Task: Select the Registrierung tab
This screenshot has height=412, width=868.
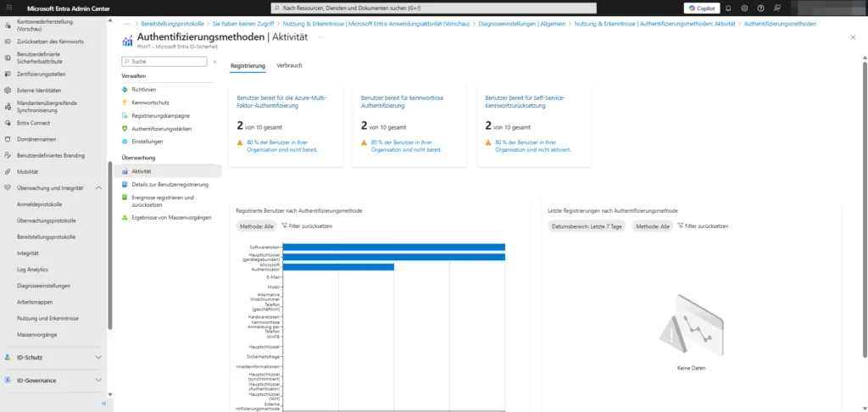Action: pyautogui.click(x=248, y=65)
